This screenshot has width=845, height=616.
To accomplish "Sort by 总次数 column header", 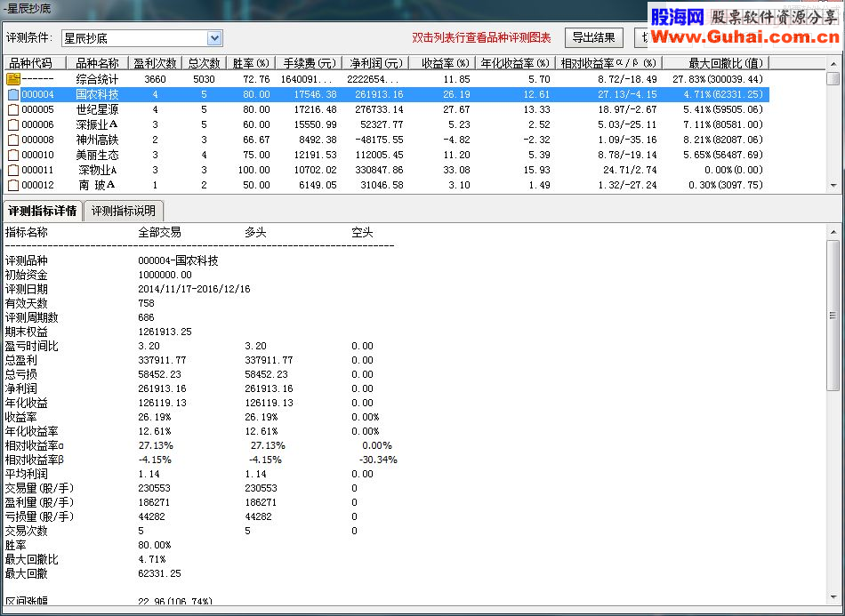I will coord(204,63).
